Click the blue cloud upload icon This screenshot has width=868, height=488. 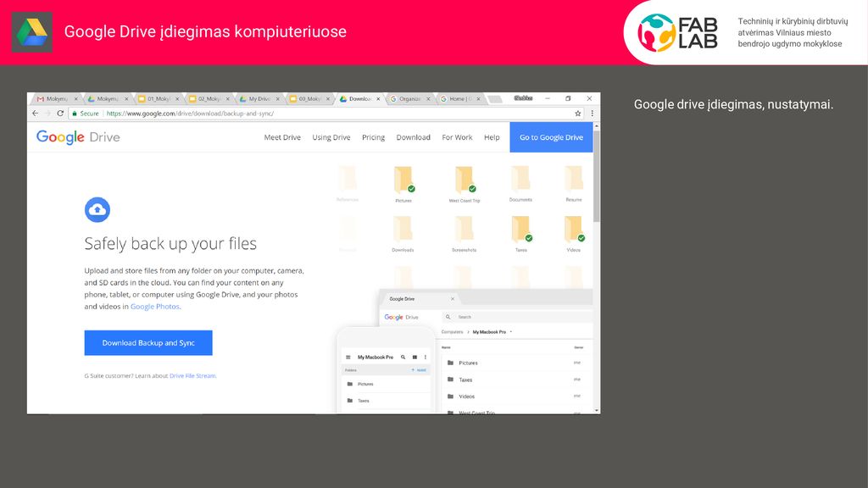(x=97, y=210)
